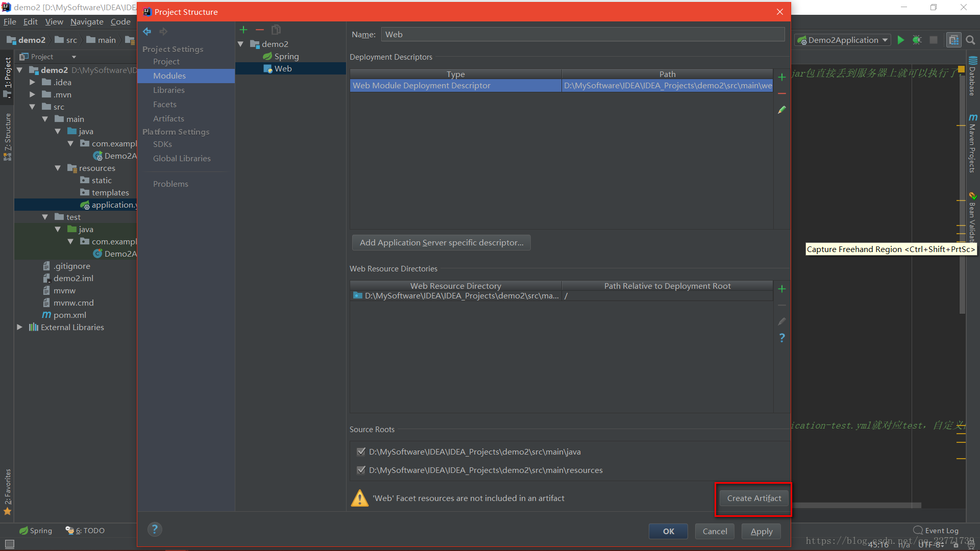This screenshot has height=551, width=980.
Task: Toggle tool window buttons icon in bottom-left corner
Action: click(x=10, y=544)
